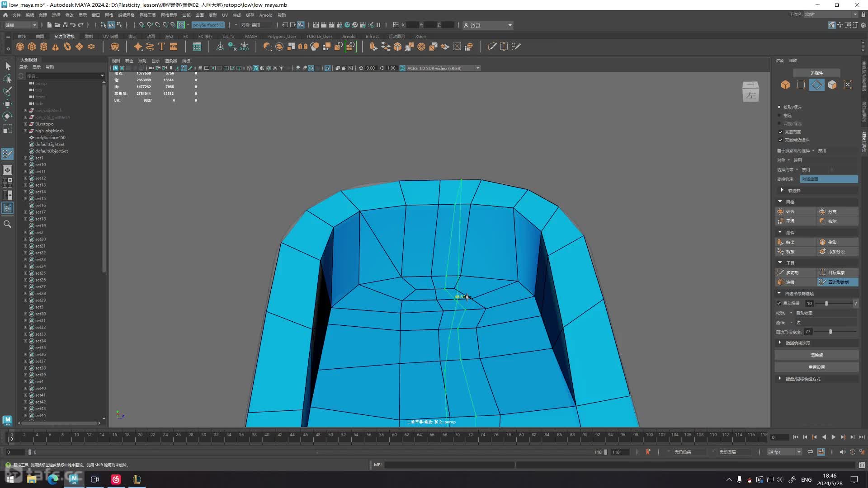Screen dimensions: 868x488
Task: Switch to the 多边形建模 shelf tab
Action: (x=64, y=36)
